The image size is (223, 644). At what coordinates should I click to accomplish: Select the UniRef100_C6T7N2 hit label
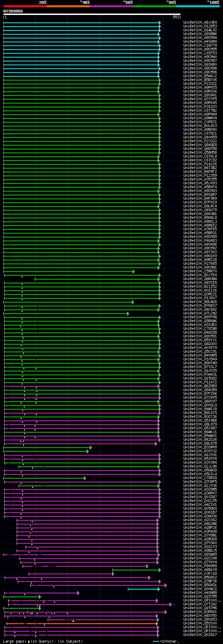pos(200,111)
